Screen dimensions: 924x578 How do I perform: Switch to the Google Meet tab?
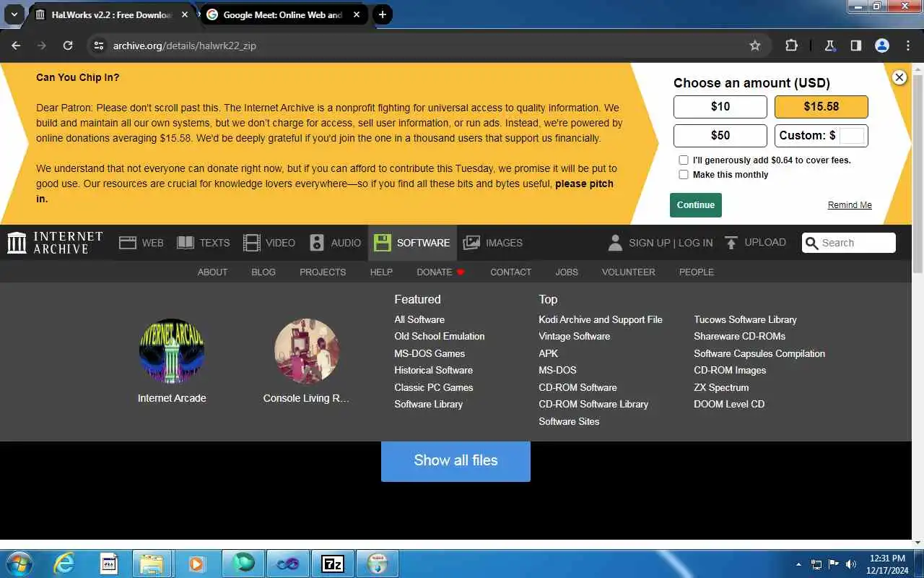(x=282, y=14)
